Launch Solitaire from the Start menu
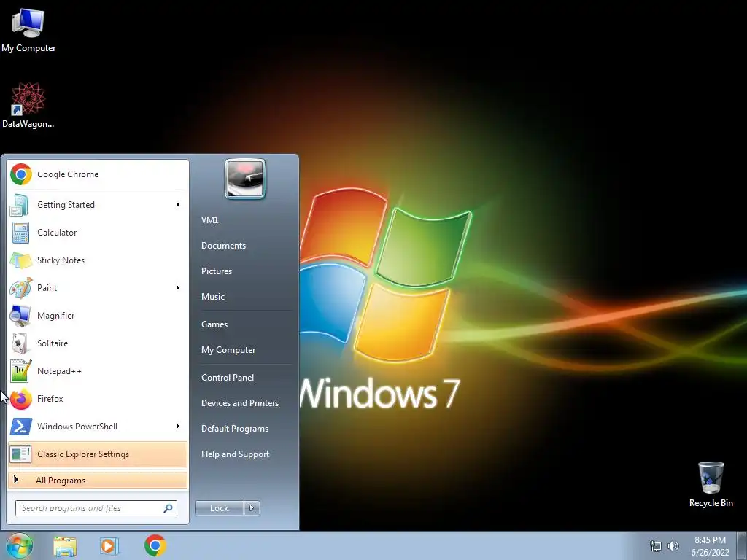 click(98, 343)
